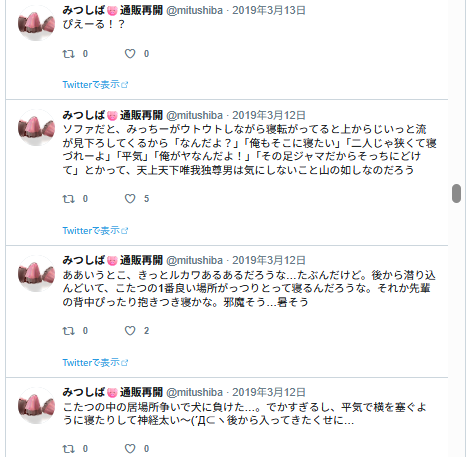
Task: Like the ぴえーる！？ tweet
Action: (130, 54)
